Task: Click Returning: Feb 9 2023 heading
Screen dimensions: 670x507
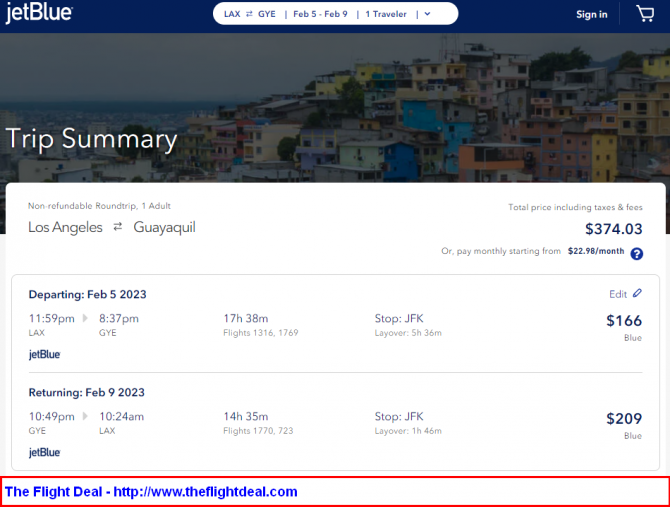Action: (86, 393)
